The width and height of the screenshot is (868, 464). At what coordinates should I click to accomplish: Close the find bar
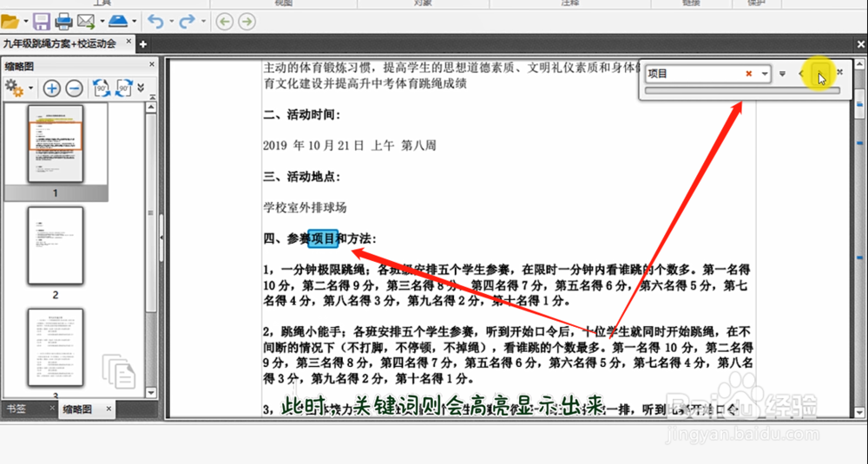(x=839, y=72)
